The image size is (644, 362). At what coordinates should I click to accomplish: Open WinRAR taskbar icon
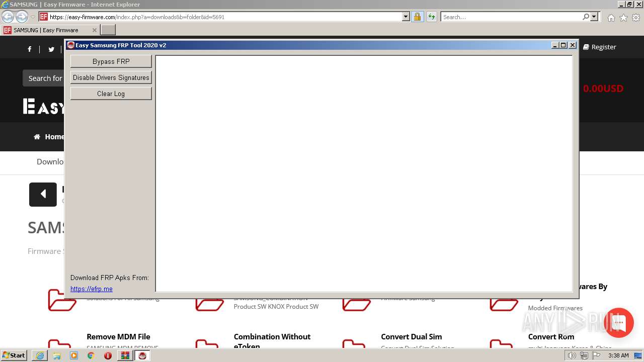click(x=125, y=355)
